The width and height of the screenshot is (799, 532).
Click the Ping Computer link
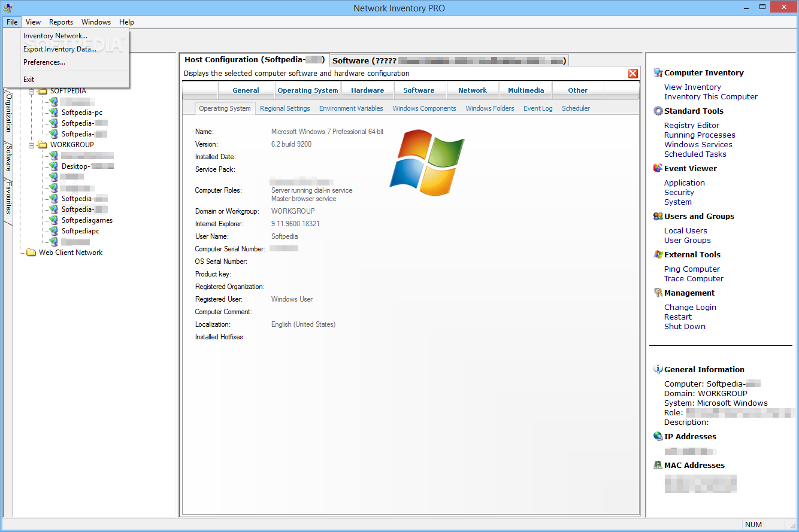coord(692,269)
